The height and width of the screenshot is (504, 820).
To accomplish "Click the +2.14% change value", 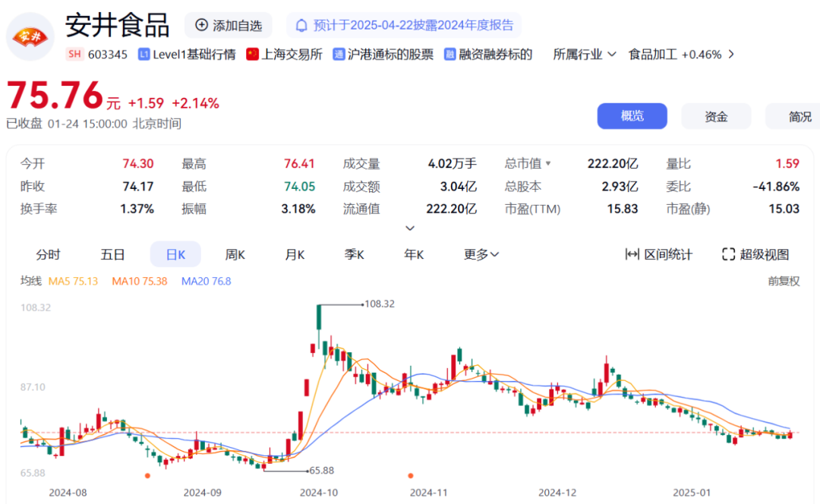I will tap(196, 103).
